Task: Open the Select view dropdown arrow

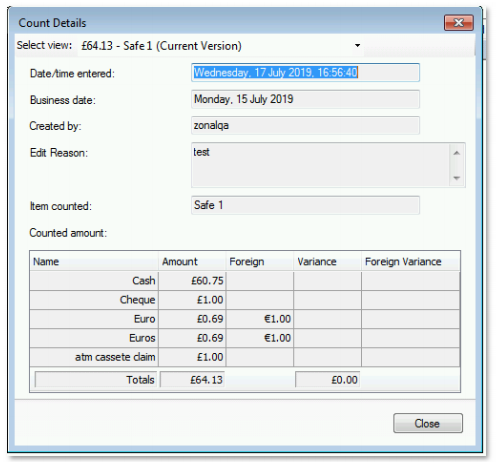Action: (357, 45)
